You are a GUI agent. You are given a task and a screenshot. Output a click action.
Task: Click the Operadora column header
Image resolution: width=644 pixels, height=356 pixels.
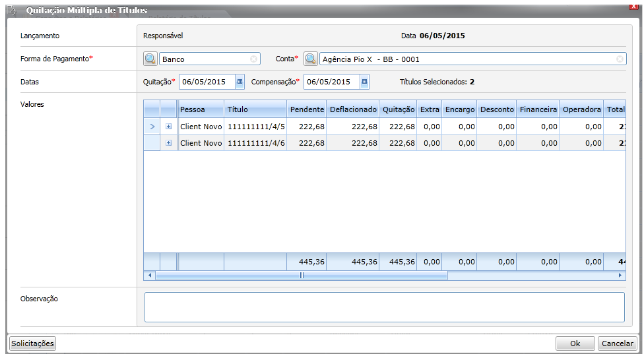tap(581, 109)
